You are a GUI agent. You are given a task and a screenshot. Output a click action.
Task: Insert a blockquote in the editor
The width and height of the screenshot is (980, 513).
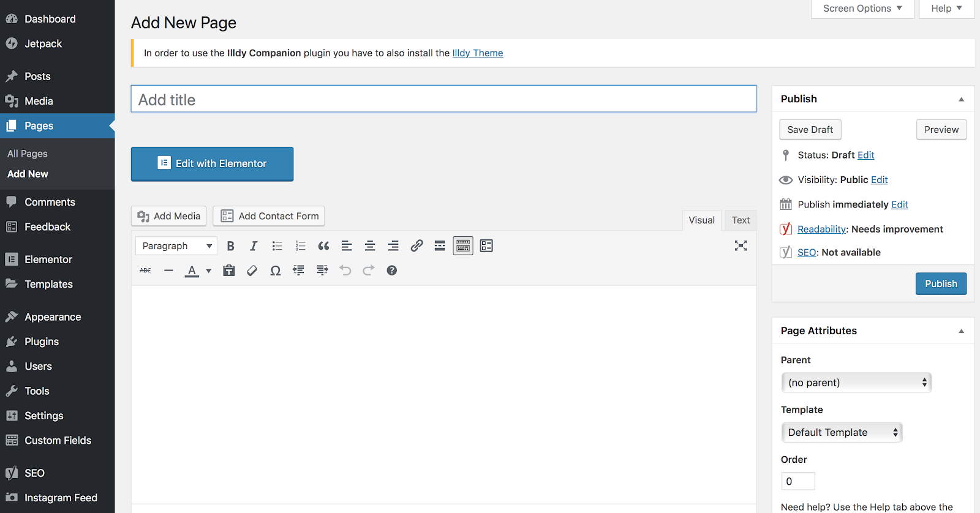pyautogui.click(x=323, y=246)
